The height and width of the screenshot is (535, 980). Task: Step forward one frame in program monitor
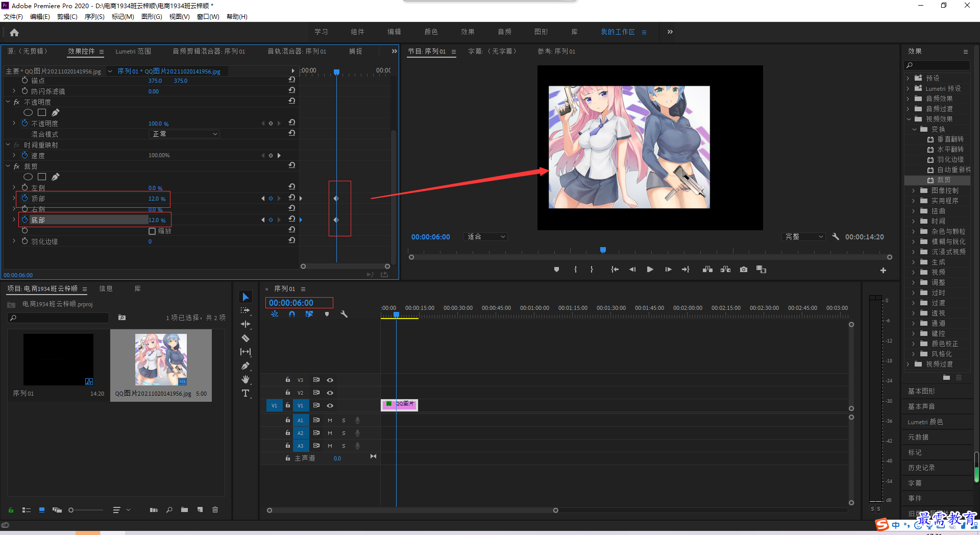click(x=668, y=270)
